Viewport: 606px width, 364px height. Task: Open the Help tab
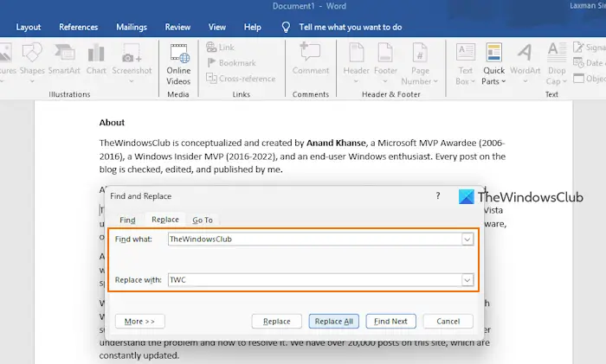[x=253, y=27]
